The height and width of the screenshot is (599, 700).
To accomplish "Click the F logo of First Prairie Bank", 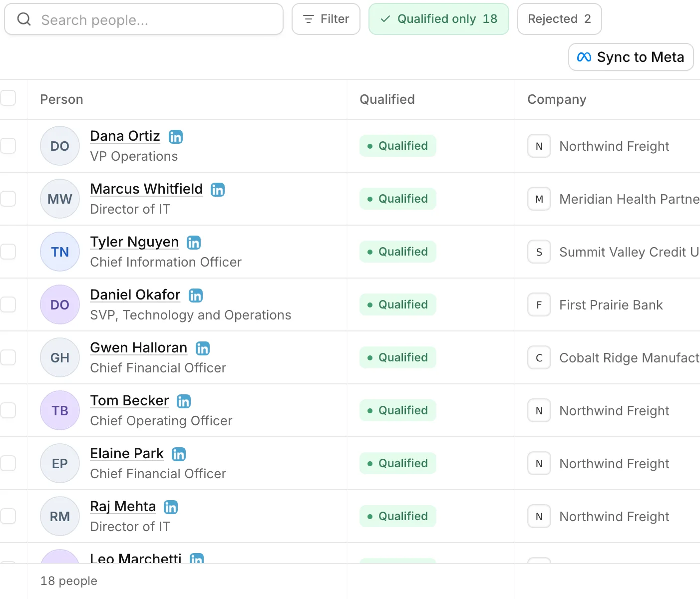I will [x=539, y=304].
